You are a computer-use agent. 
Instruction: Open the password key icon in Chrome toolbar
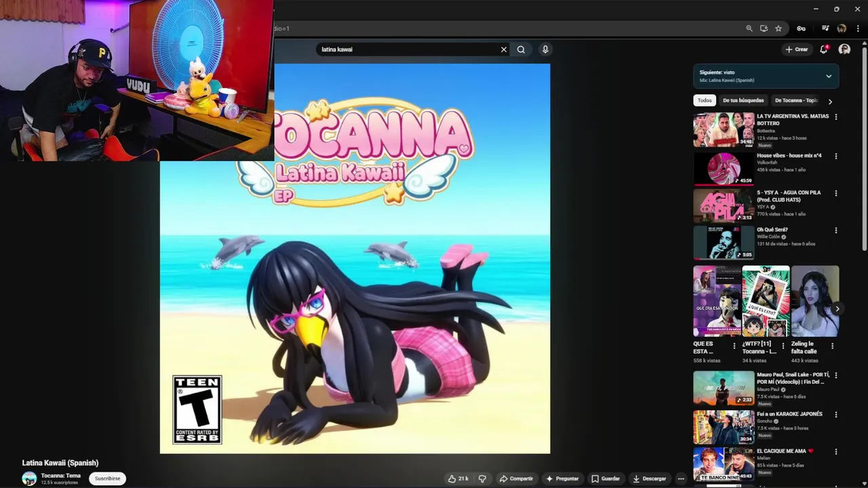point(801,28)
